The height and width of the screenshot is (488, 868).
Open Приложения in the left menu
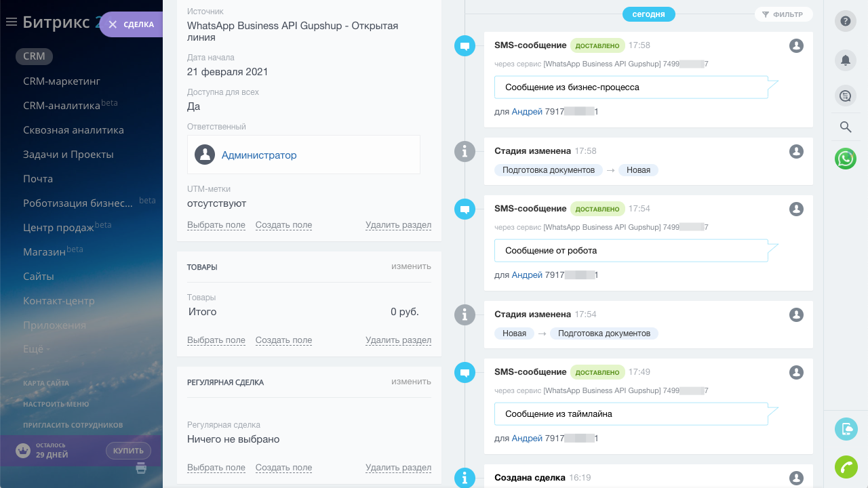(x=55, y=325)
